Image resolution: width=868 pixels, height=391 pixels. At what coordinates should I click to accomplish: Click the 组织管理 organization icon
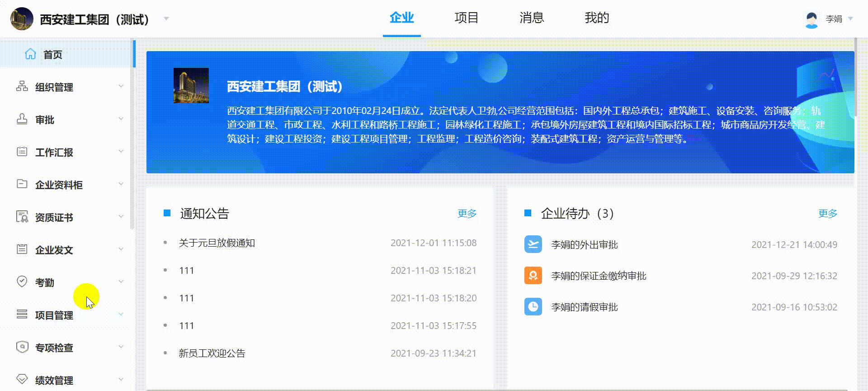tap(22, 86)
